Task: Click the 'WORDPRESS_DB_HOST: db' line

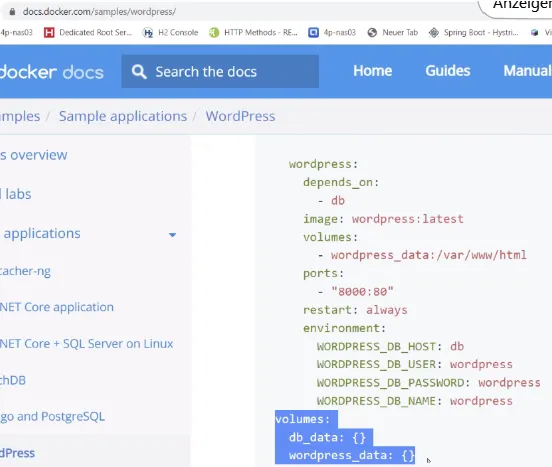Action: 390,346
